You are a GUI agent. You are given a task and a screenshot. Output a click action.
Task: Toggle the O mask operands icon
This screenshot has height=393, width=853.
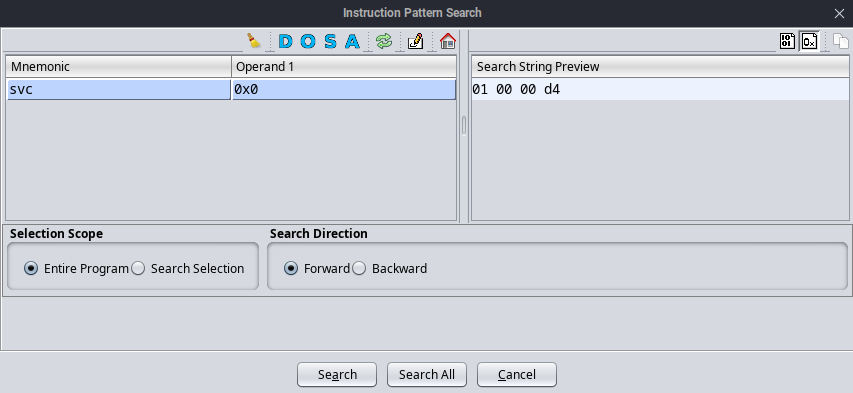click(x=308, y=41)
